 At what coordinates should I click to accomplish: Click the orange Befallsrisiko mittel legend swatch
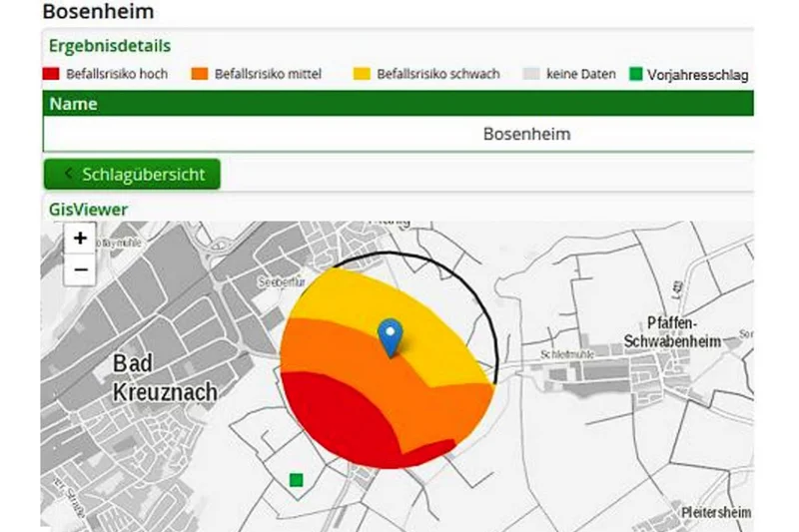(199, 74)
